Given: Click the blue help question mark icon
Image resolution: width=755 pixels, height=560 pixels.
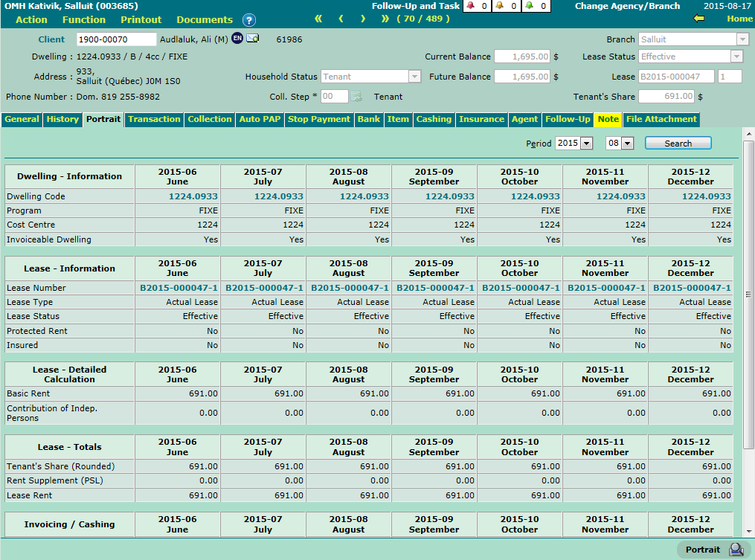Looking at the screenshot, I should click(249, 20).
